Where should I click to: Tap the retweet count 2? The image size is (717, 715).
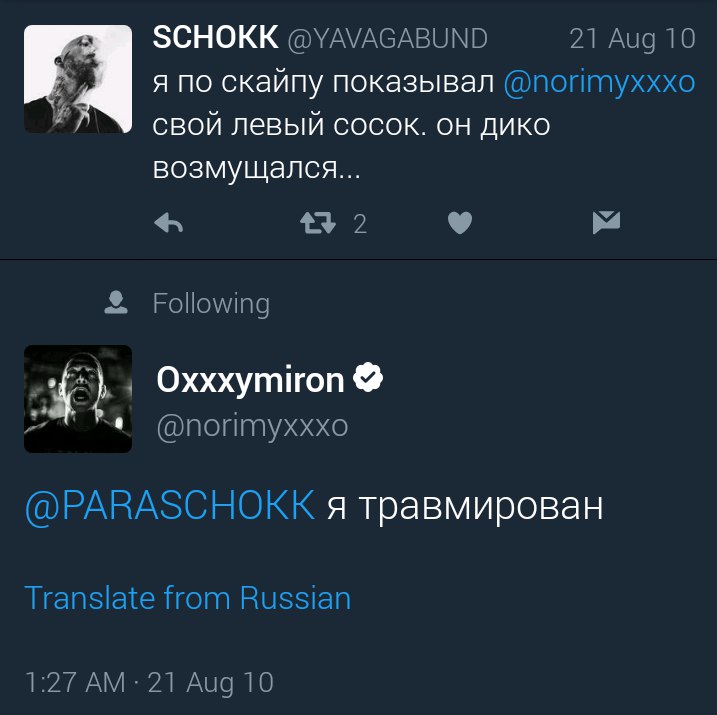click(360, 224)
